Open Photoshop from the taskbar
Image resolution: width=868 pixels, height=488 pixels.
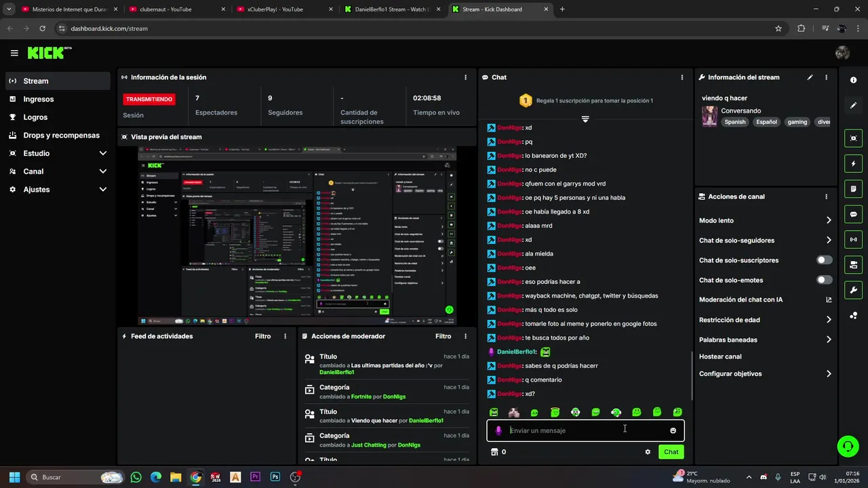click(275, 477)
